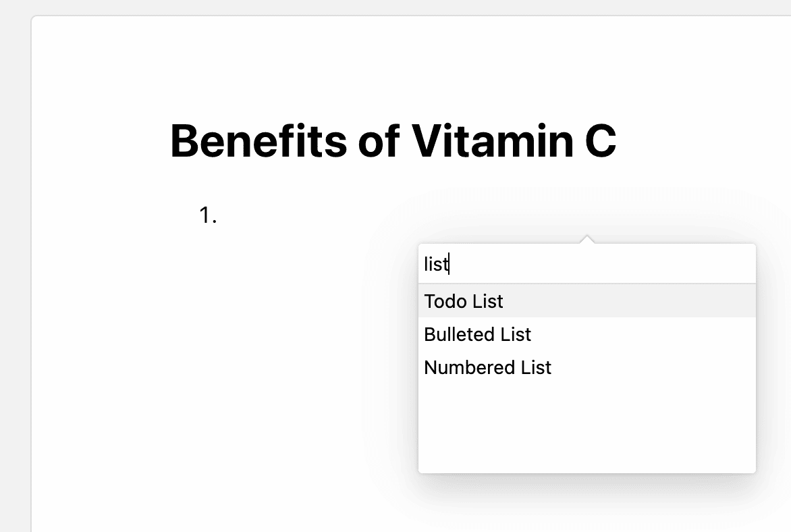This screenshot has width=791, height=532.
Task: Click the letter "C" ending the title
Action: tap(599, 141)
